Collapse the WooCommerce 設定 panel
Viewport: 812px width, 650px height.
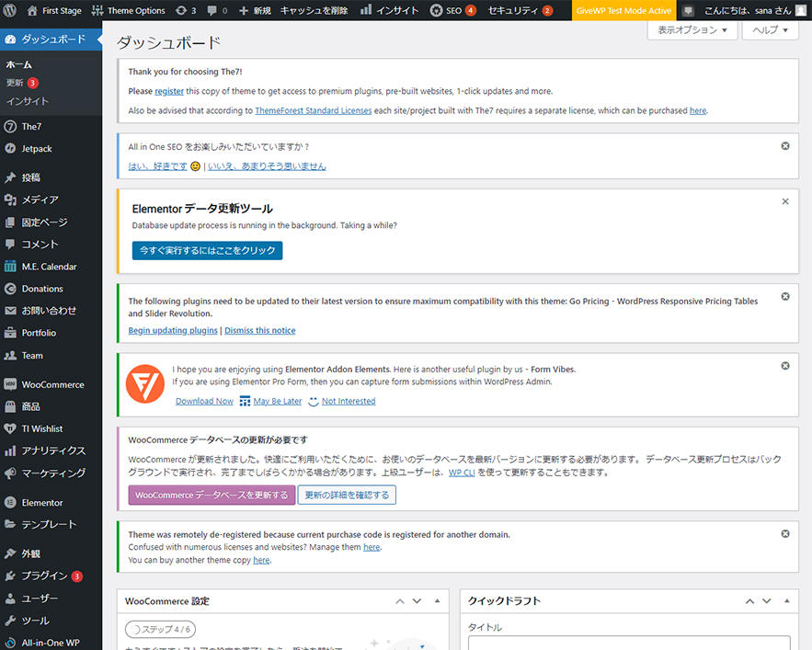point(437,601)
